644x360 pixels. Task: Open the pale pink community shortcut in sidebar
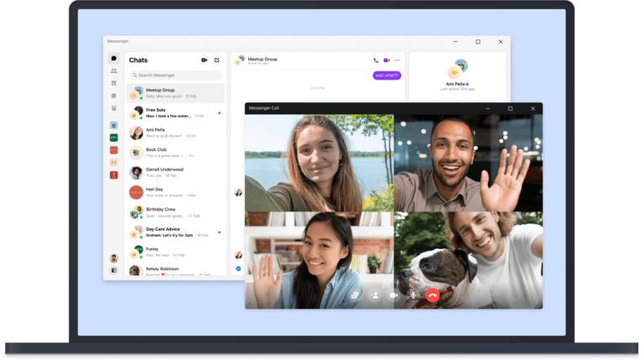click(114, 163)
